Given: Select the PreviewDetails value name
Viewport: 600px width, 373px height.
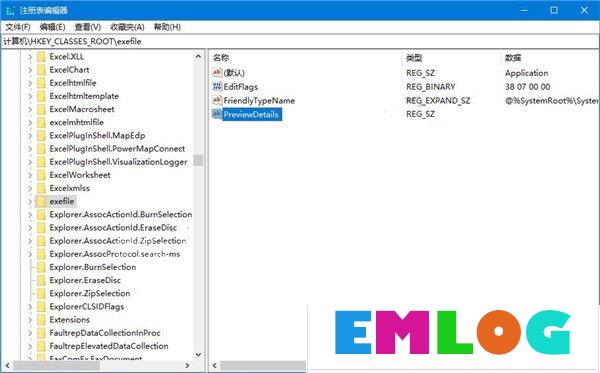Looking at the screenshot, I should point(251,114).
